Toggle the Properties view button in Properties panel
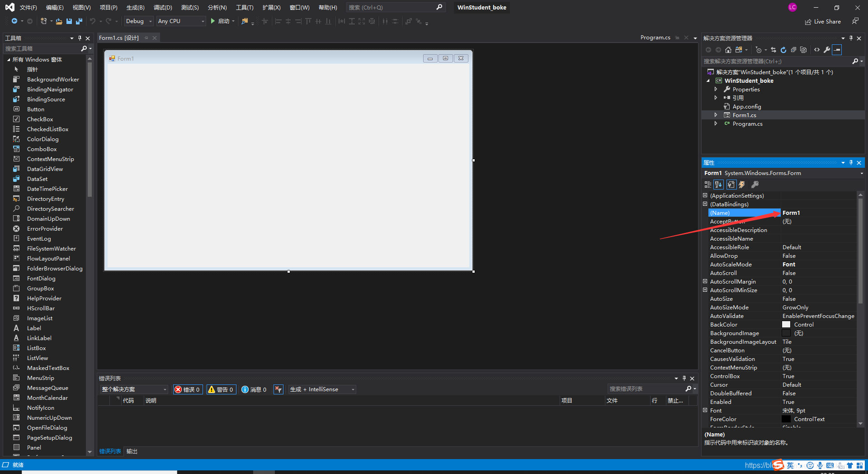This screenshot has height=474, width=868. [x=731, y=185]
